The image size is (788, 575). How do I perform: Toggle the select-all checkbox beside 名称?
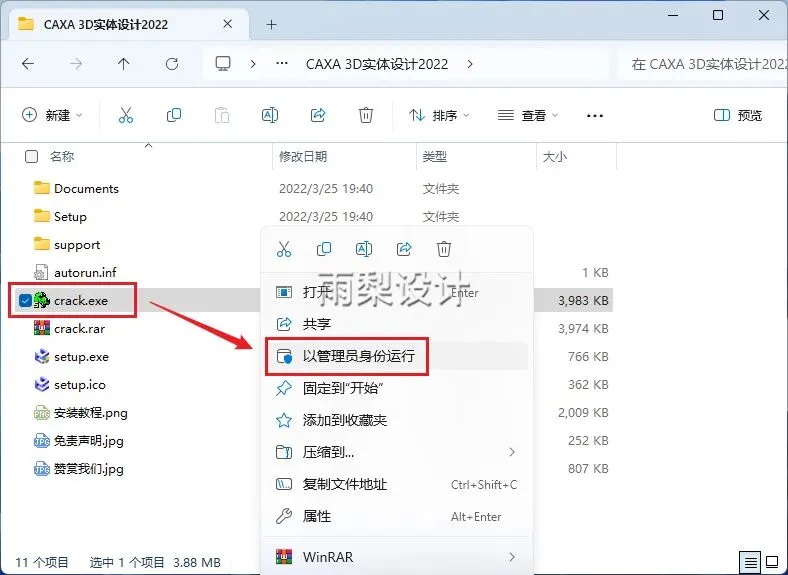click(31, 156)
